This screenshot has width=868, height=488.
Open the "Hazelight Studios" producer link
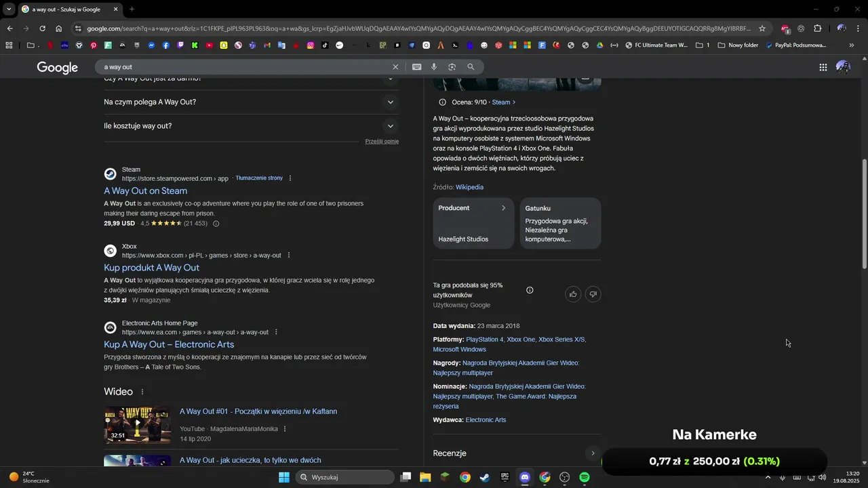[x=463, y=239]
